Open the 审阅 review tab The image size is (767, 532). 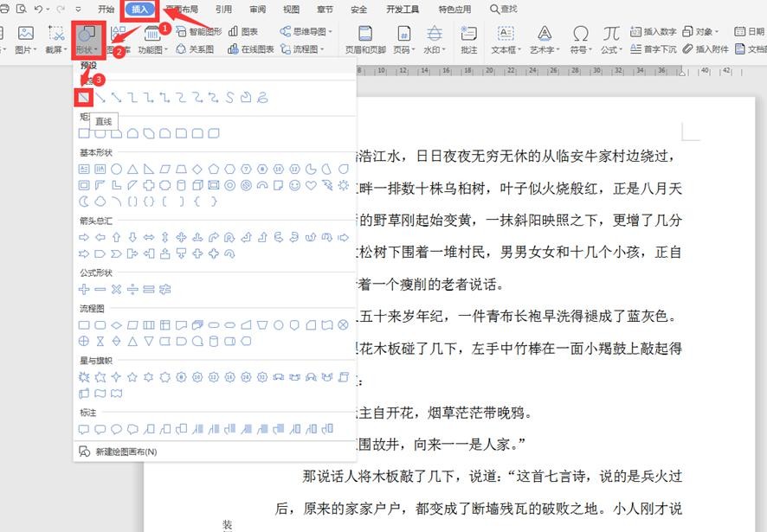point(257,10)
